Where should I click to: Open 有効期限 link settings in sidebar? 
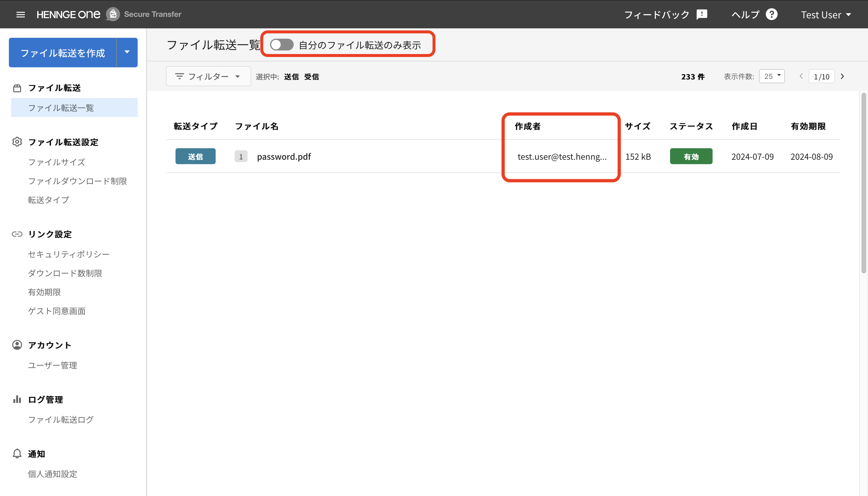[x=44, y=292]
